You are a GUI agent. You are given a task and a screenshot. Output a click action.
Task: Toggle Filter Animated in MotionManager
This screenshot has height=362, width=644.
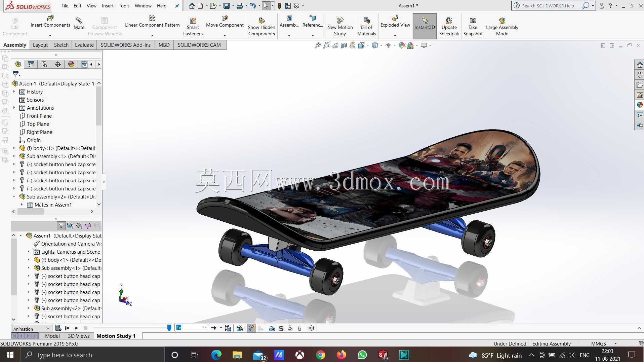pos(70,226)
